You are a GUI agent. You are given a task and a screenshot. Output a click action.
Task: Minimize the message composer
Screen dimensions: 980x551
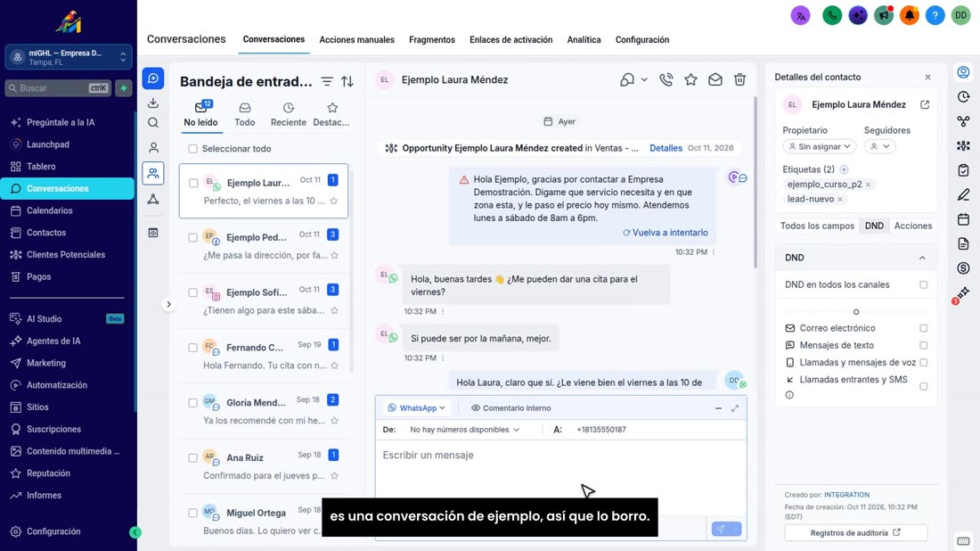pos(718,408)
